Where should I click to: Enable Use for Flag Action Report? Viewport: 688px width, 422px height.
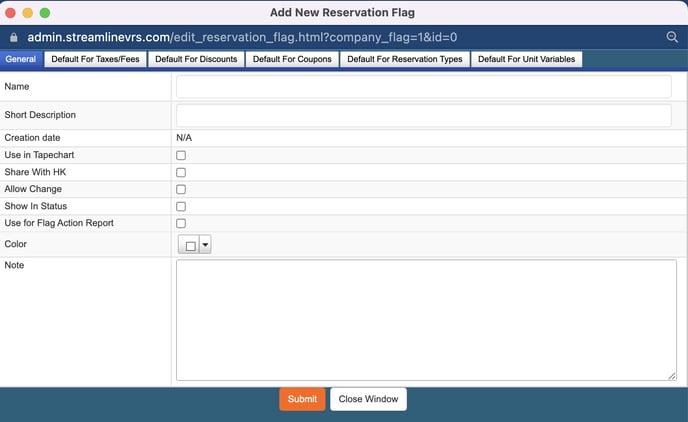tap(181, 223)
